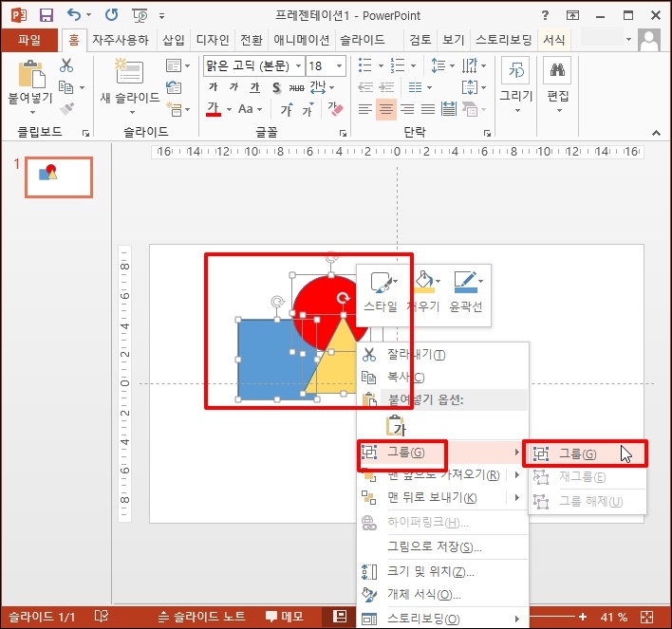Viewport: 672px width, 629px height.
Task: Open the font name dropdown
Action: pyautogui.click(x=299, y=66)
